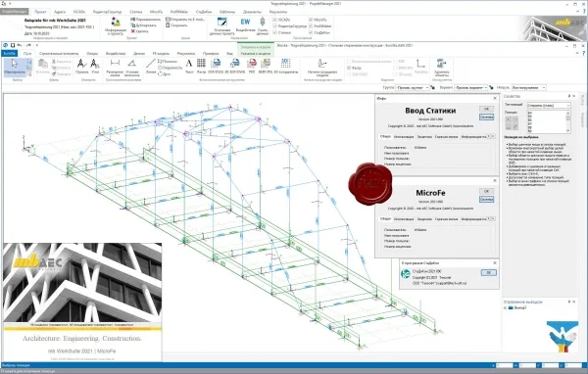Screen dimensions: 588x374
Task: Click the ribbon help question mark
Action: (x=583, y=54)
